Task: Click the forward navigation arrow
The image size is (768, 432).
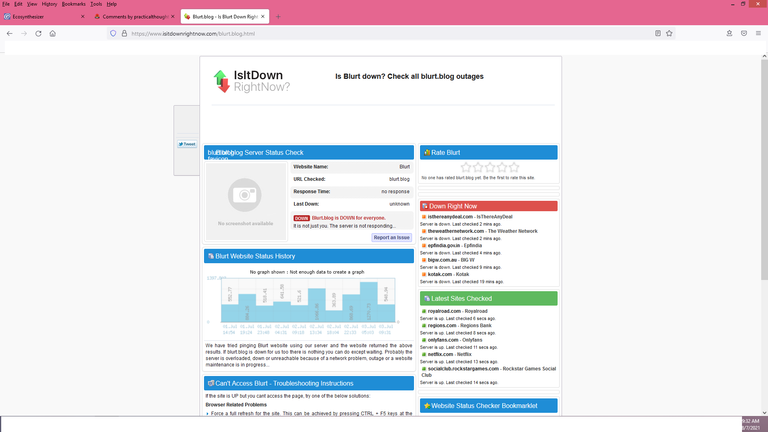Action: (x=24, y=33)
